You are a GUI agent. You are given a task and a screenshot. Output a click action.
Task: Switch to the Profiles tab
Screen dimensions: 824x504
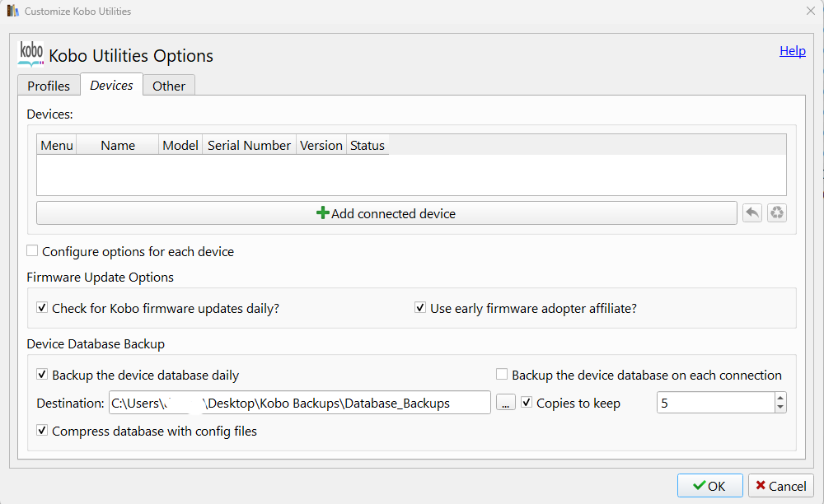49,86
